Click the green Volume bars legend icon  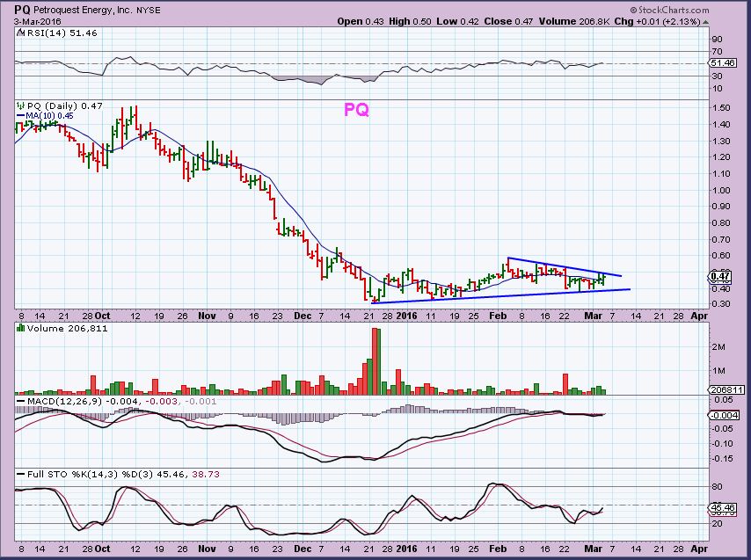pos(20,328)
